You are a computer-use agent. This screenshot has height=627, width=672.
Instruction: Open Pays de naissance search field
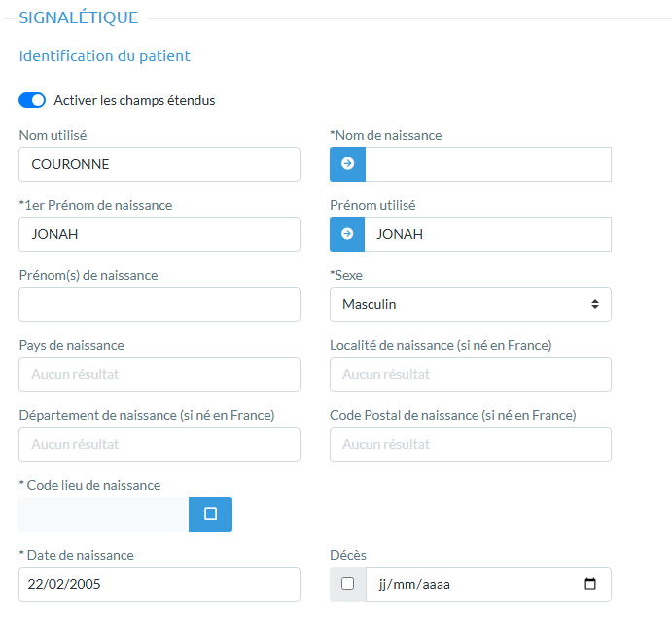159,374
